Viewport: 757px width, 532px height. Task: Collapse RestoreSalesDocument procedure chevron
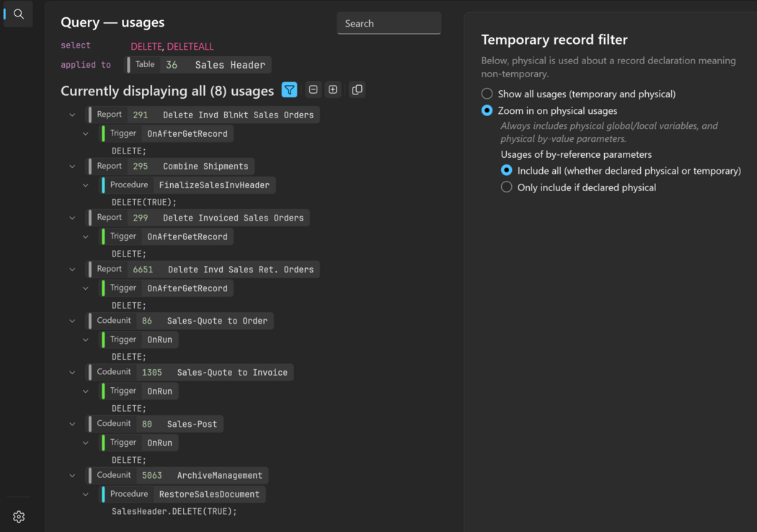[x=86, y=495]
